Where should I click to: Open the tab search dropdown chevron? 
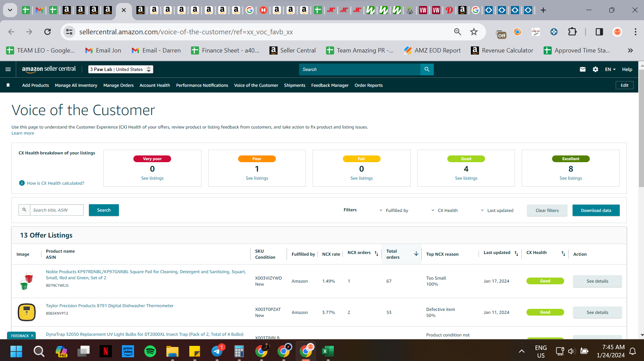point(10,10)
